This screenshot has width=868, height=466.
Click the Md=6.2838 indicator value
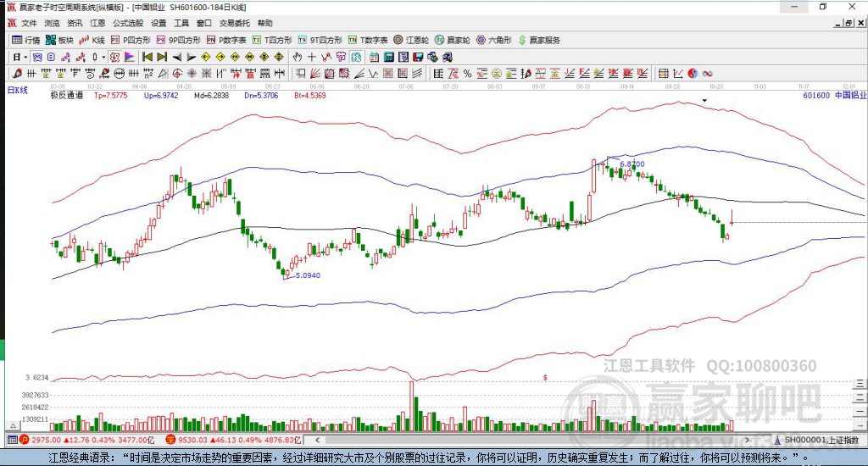(x=211, y=95)
